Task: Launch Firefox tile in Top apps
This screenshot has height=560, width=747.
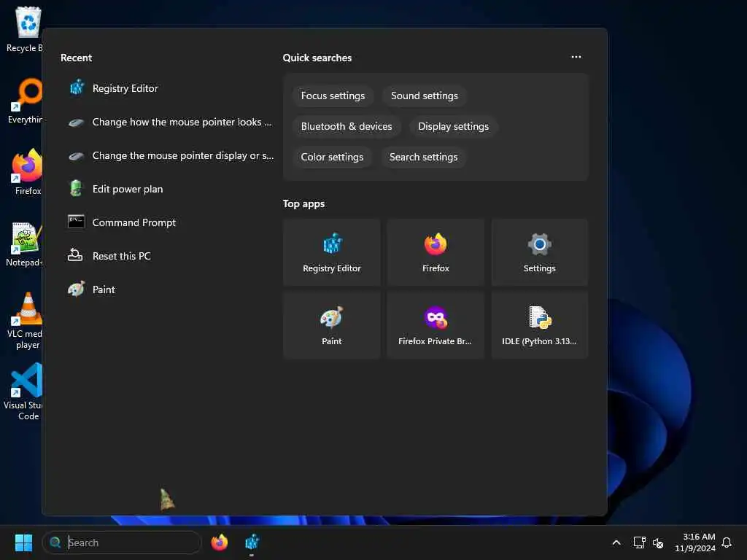Action: 436,252
